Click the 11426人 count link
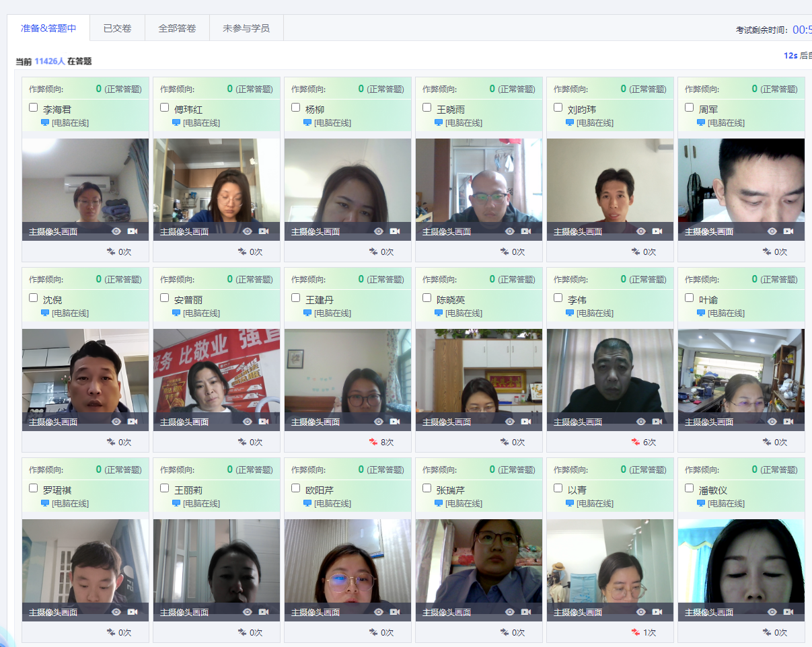The height and width of the screenshot is (647, 812). pos(50,61)
